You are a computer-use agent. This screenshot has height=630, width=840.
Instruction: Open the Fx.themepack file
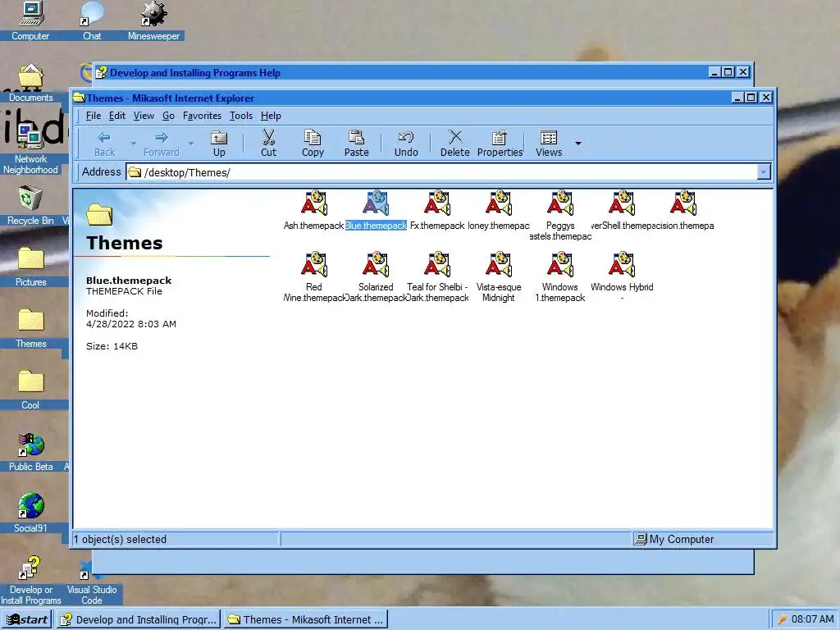point(437,210)
